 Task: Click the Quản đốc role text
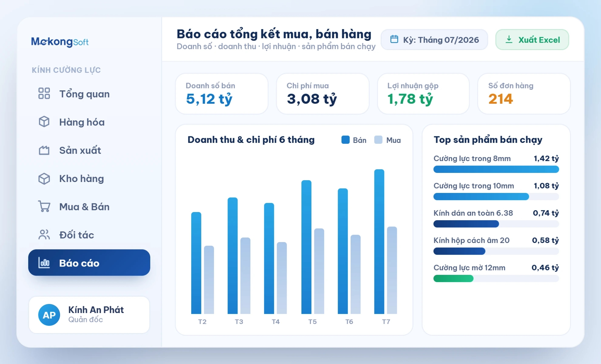point(85,320)
